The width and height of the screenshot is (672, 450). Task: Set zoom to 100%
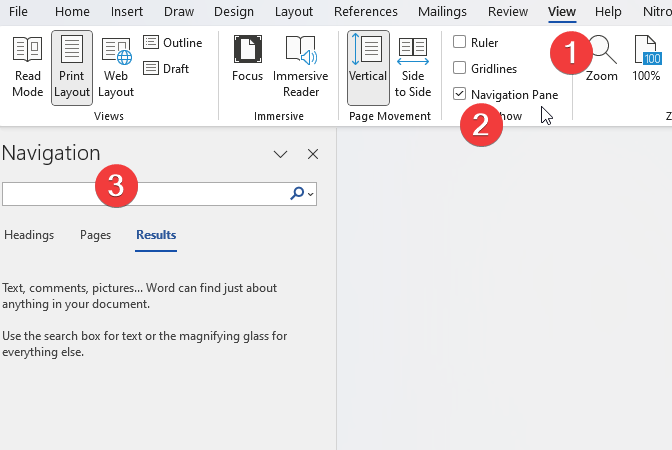(646, 59)
